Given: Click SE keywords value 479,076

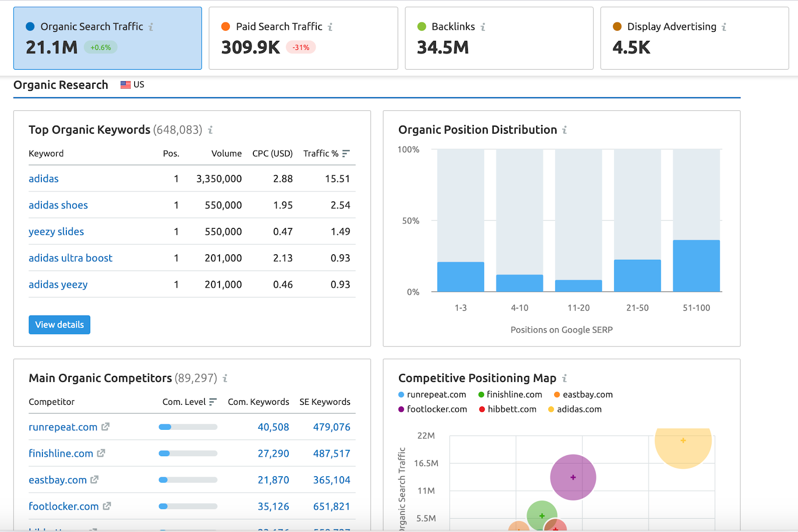Looking at the screenshot, I should 332,427.
